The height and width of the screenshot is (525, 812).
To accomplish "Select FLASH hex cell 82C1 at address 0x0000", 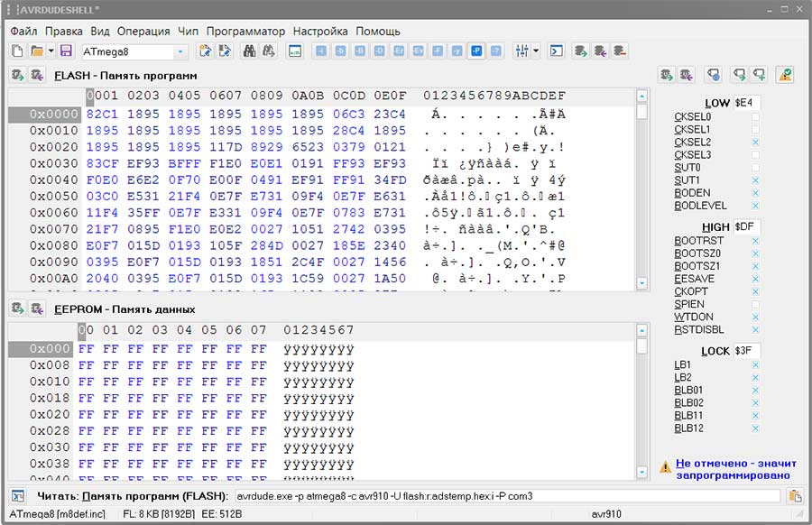I will point(102,114).
